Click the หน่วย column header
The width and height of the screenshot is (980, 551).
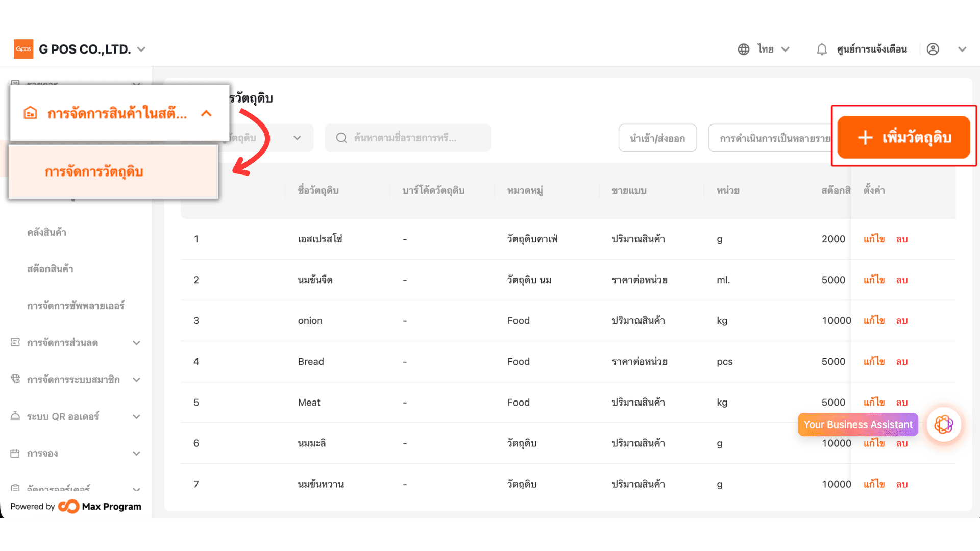(728, 190)
